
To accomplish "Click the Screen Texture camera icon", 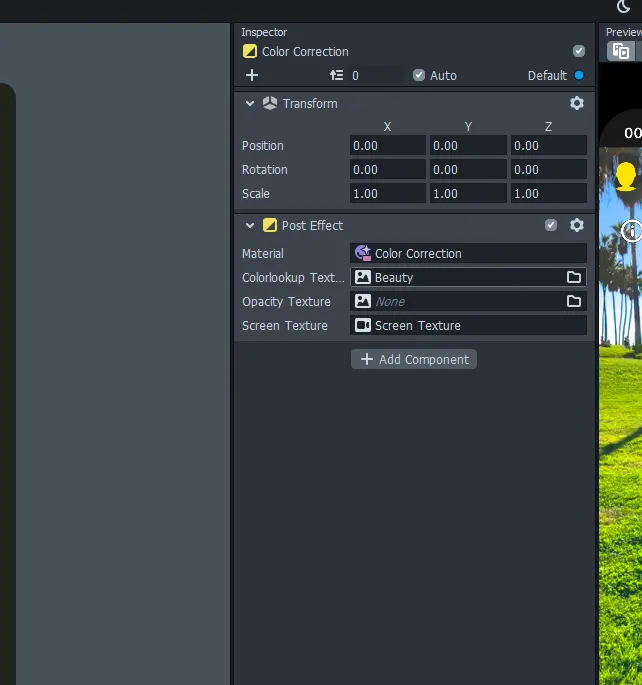I will coord(362,325).
